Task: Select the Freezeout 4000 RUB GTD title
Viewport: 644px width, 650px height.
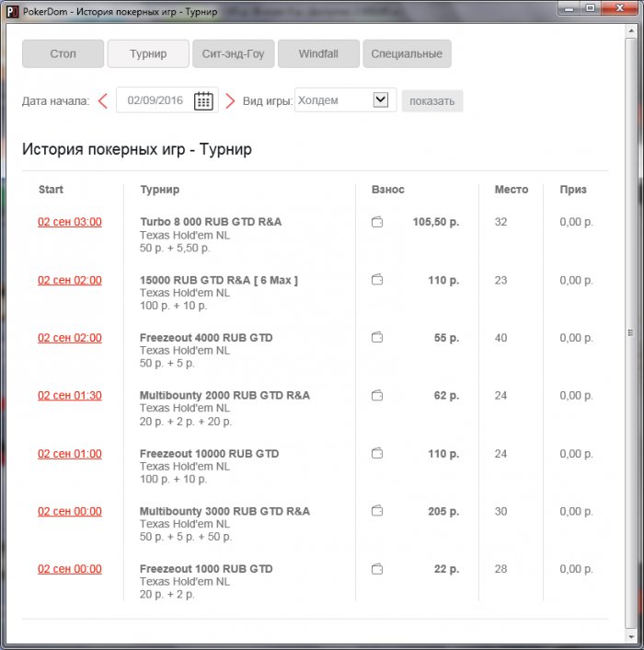Action: pyautogui.click(x=206, y=338)
